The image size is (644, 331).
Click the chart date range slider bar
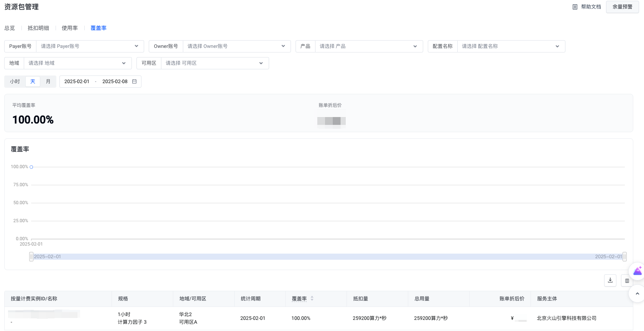328,257
